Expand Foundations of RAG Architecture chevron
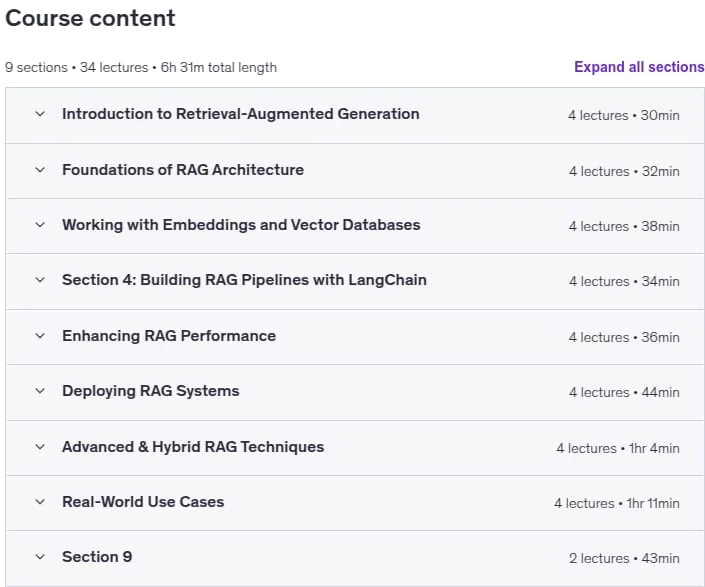The width and height of the screenshot is (705, 587). 40,170
